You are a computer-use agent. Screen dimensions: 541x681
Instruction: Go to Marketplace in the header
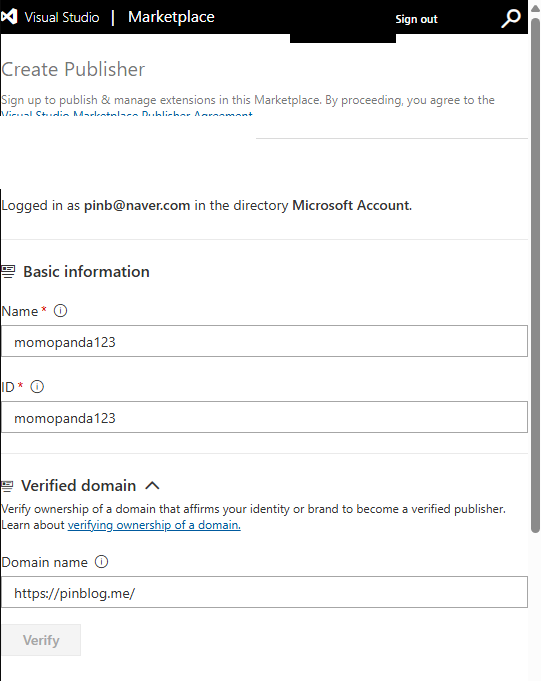[x=171, y=17]
